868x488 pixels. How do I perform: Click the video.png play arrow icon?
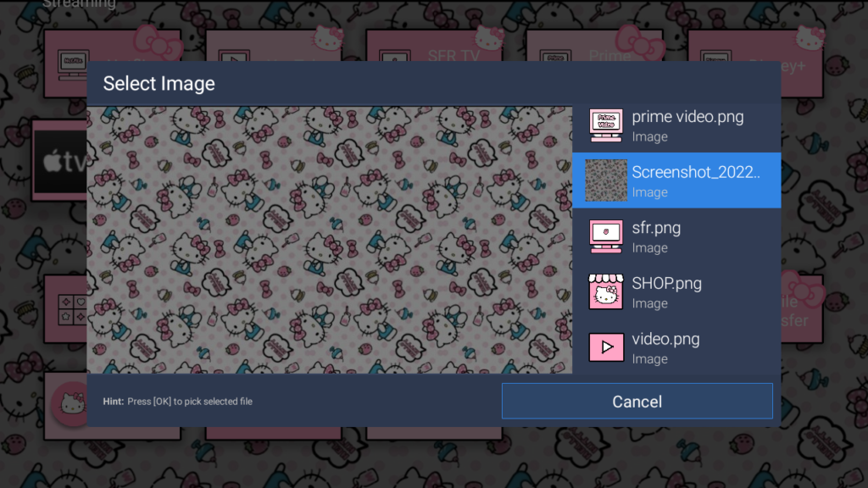click(605, 347)
